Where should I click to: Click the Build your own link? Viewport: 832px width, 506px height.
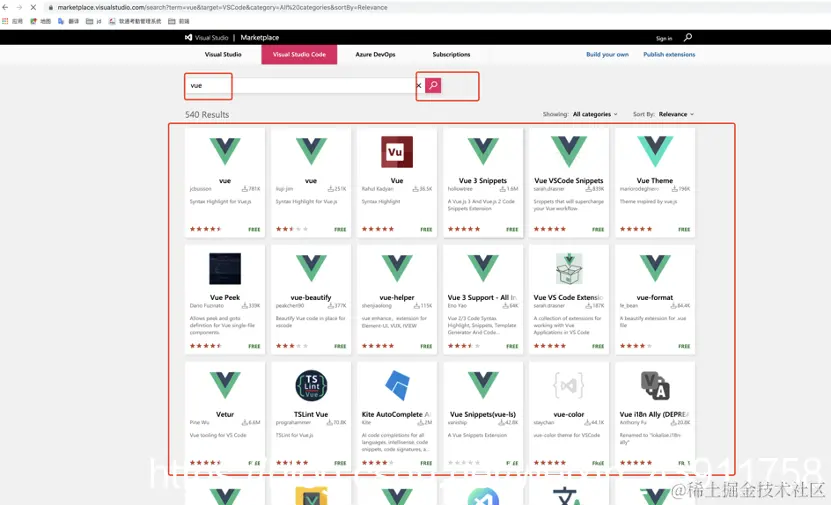tap(607, 55)
